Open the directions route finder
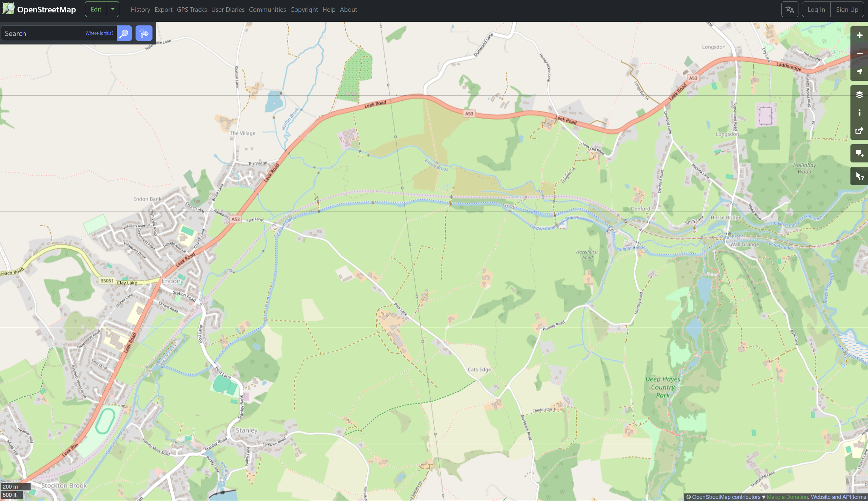 click(x=144, y=33)
